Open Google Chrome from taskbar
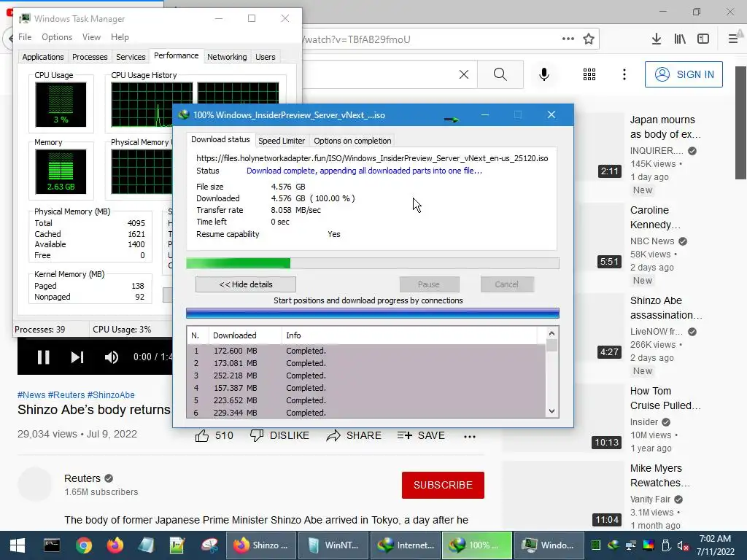 pyautogui.click(x=83, y=545)
